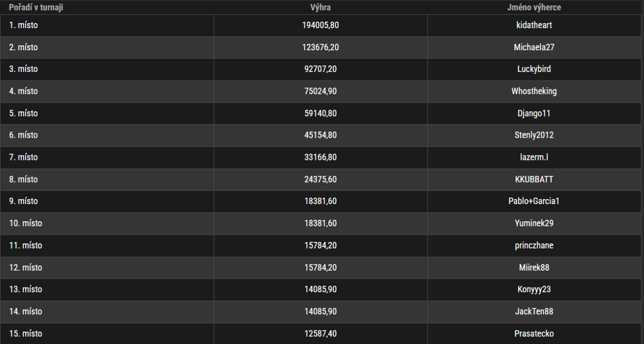Click winner KKUBBATT

(x=534, y=179)
